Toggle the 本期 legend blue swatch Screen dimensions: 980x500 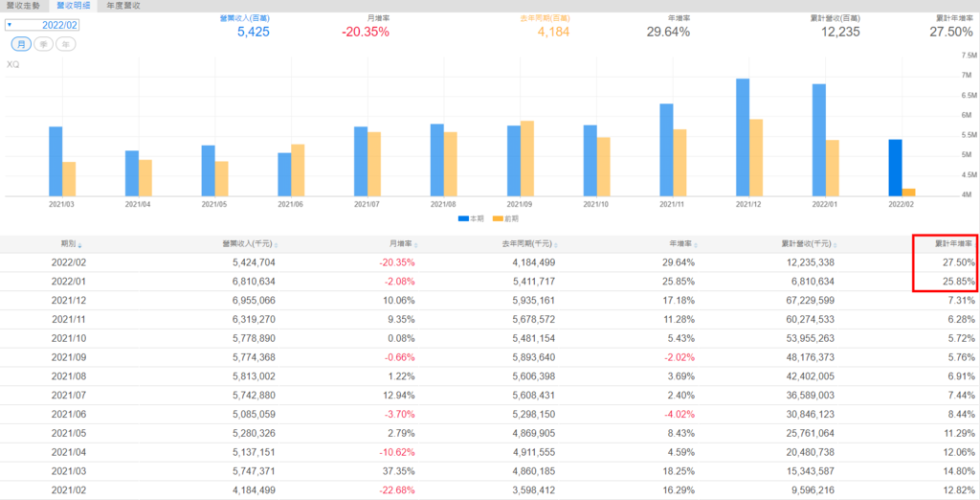tap(463, 218)
